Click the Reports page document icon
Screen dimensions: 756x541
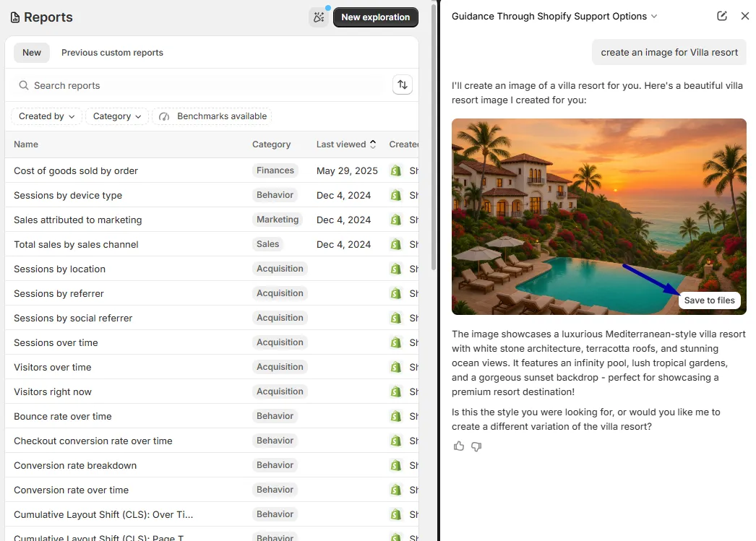pyautogui.click(x=15, y=17)
